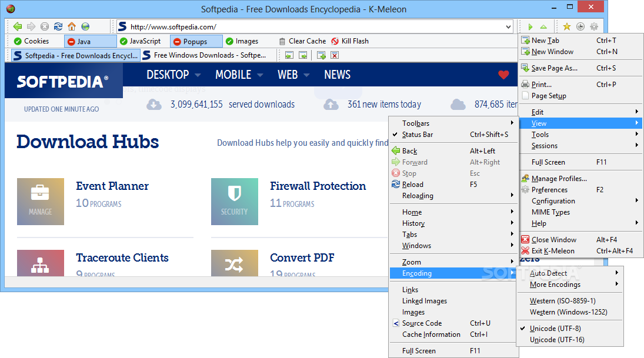Click the Firewall Protection SECURITY tile
Viewport: 644px width, 358px height.
pos(235,202)
